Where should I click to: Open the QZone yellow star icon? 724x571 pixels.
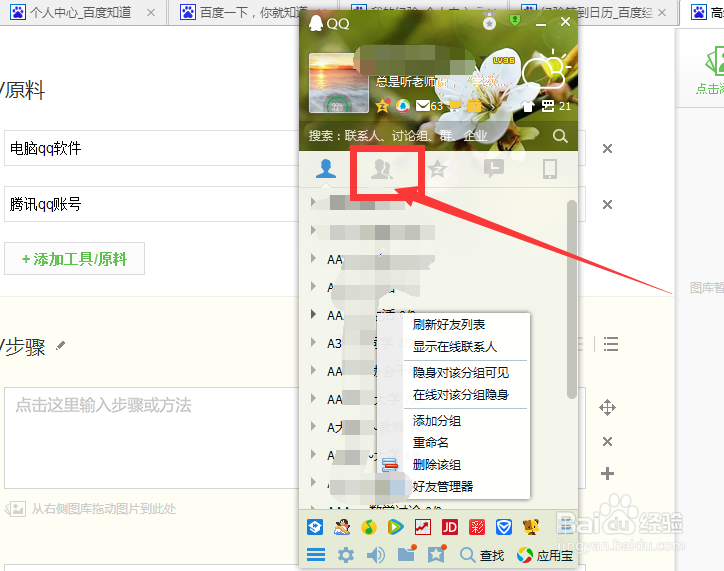[x=383, y=106]
